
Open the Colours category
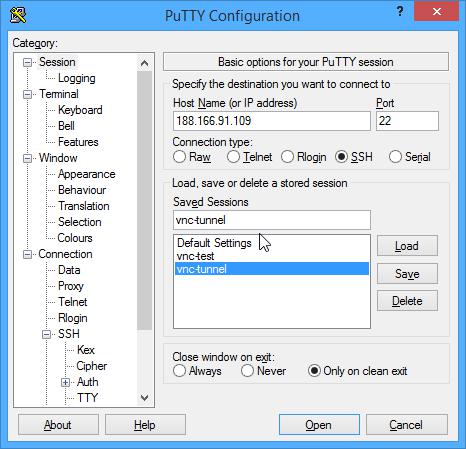75,238
